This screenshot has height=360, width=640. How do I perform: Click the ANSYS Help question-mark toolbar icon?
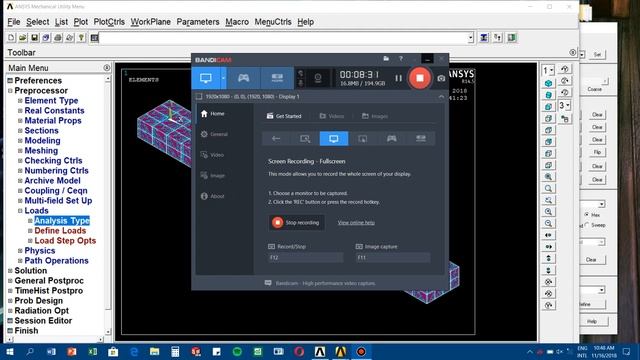[x=81, y=38]
